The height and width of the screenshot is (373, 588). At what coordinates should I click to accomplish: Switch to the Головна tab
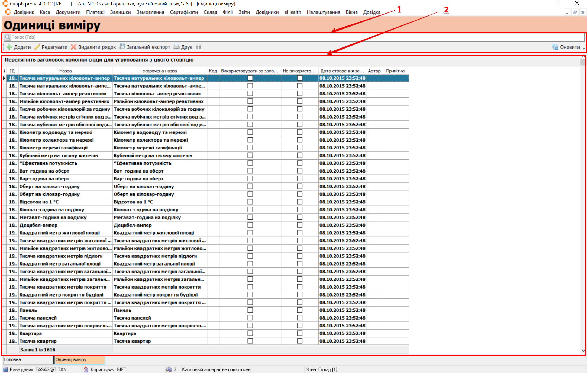[28, 360]
